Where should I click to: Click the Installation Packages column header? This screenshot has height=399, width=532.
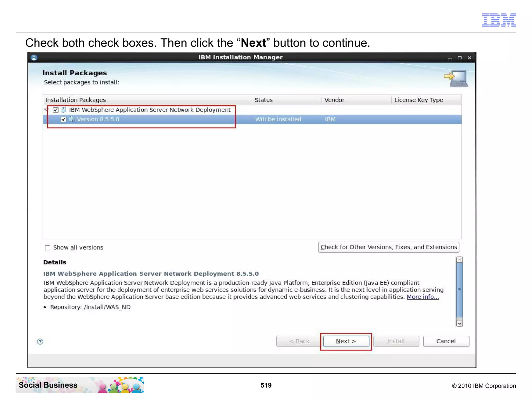[x=147, y=100]
